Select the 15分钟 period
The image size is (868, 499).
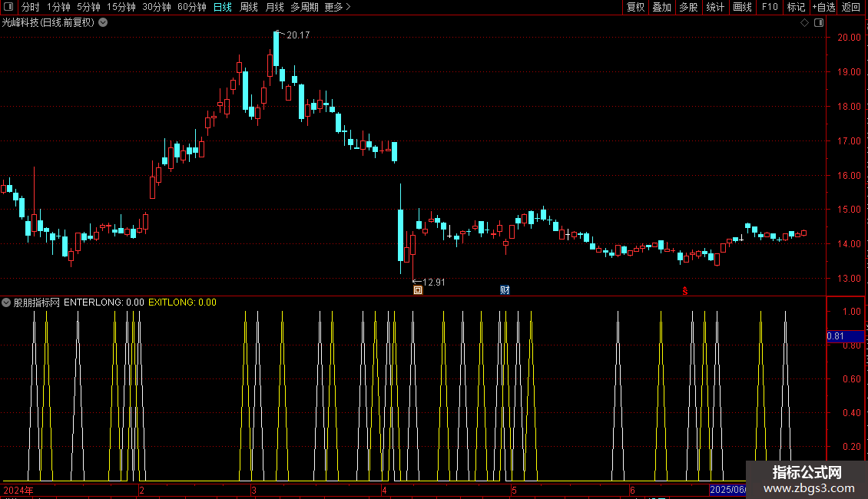(x=121, y=7)
